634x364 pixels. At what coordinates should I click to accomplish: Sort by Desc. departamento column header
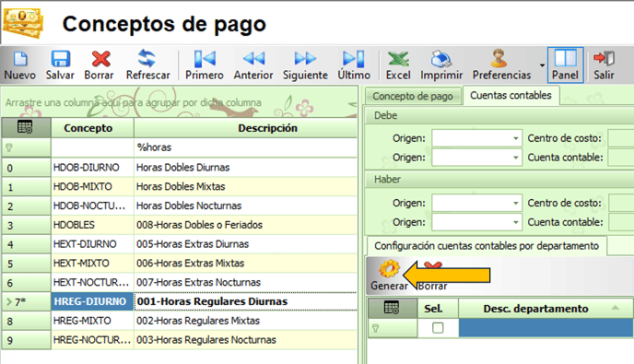coord(546,309)
